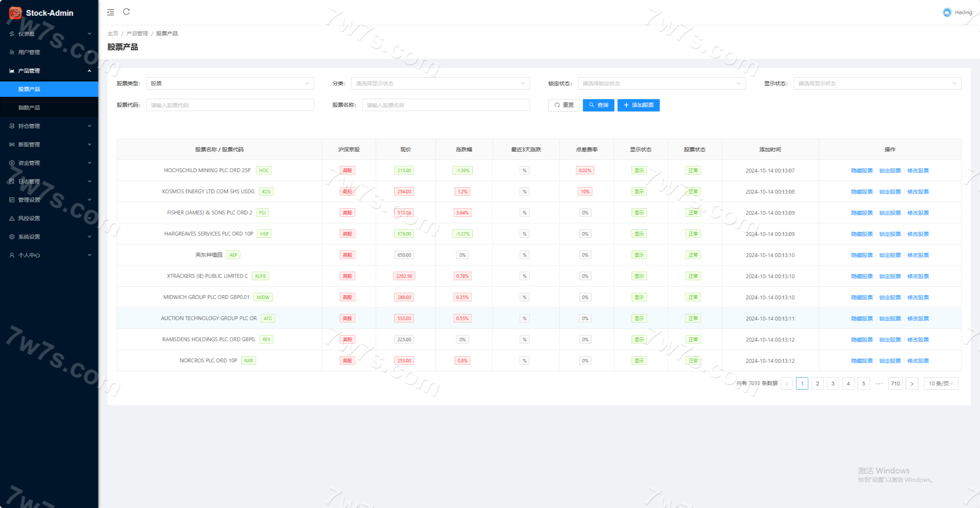Click the HeiJing user avatar icon
Viewport: 980px width, 508px height.
tap(947, 12)
